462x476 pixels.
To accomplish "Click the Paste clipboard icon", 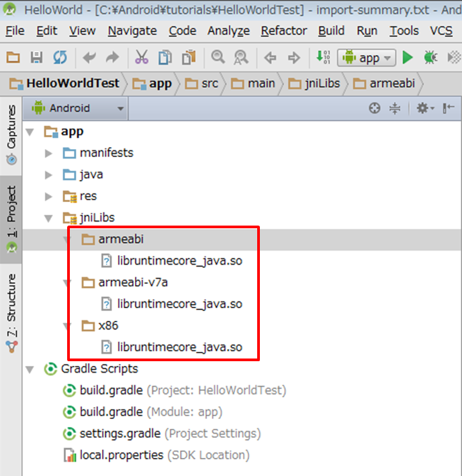I will click(x=189, y=57).
